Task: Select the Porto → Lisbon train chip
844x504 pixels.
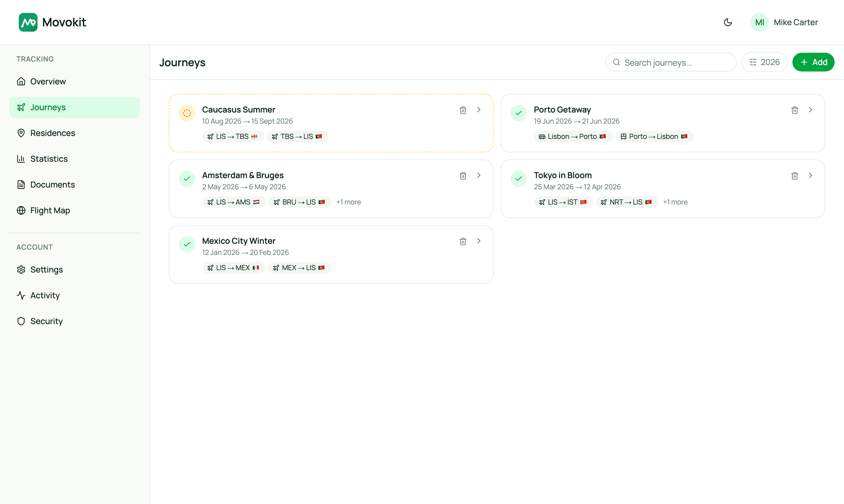Action: point(654,137)
